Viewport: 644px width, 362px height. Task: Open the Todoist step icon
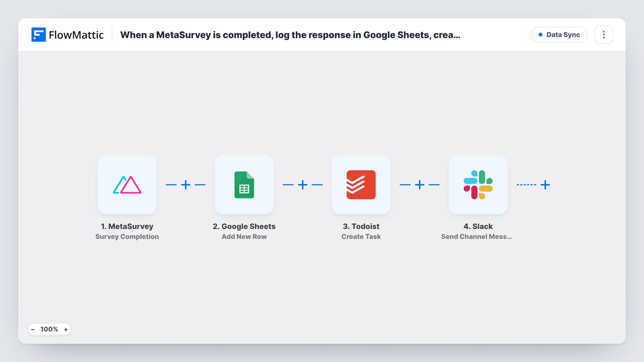[x=361, y=185]
